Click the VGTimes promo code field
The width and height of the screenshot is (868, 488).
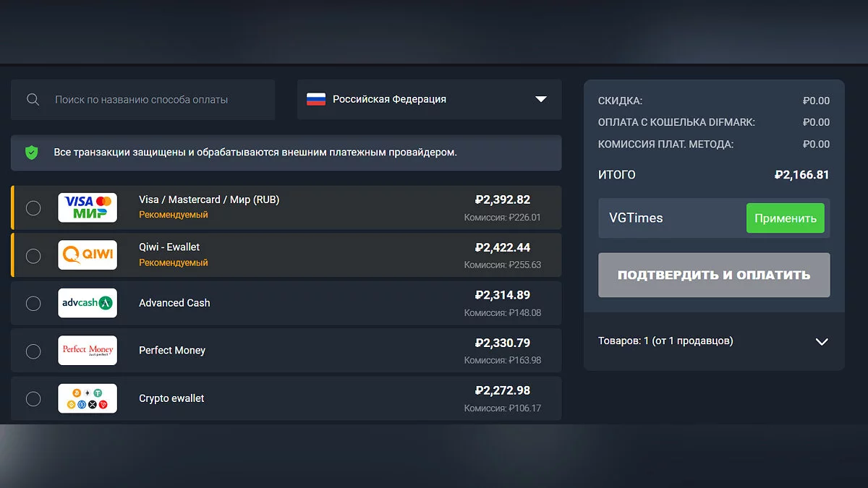[669, 218]
